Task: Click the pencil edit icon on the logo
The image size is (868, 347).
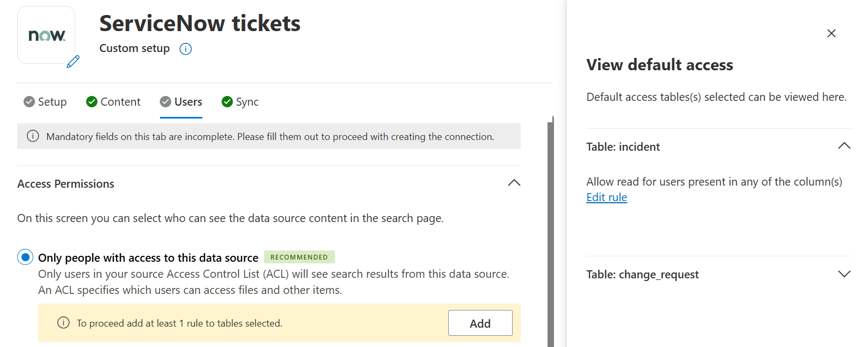Action: pos(73,62)
